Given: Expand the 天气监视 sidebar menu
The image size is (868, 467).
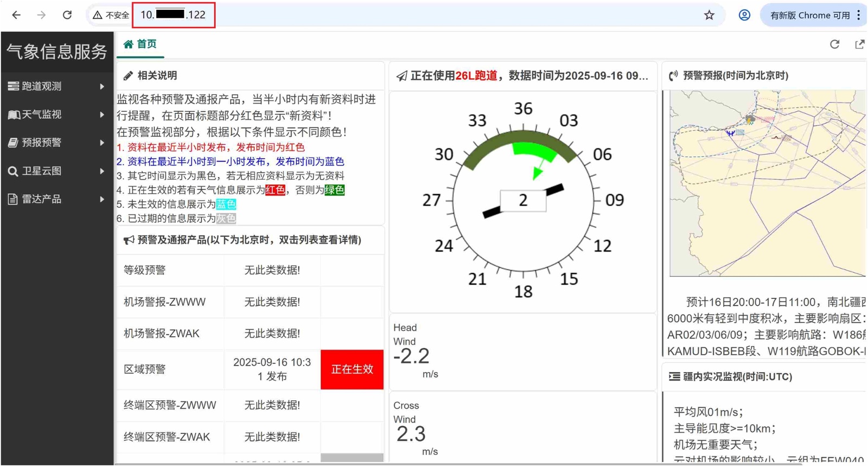Looking at the screenshot, I should point(56,114).
